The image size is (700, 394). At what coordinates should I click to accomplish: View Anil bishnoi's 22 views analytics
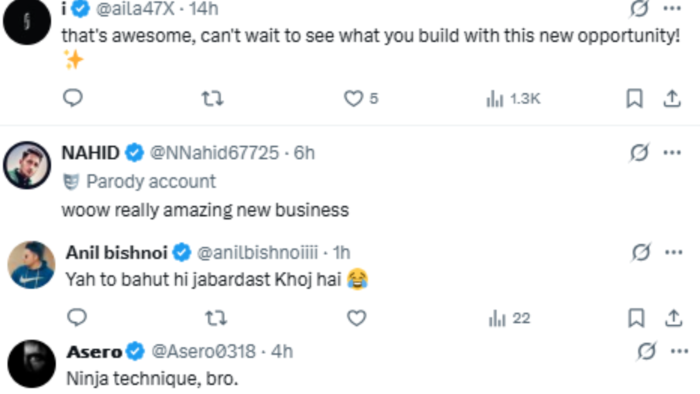tap(509, 319)
